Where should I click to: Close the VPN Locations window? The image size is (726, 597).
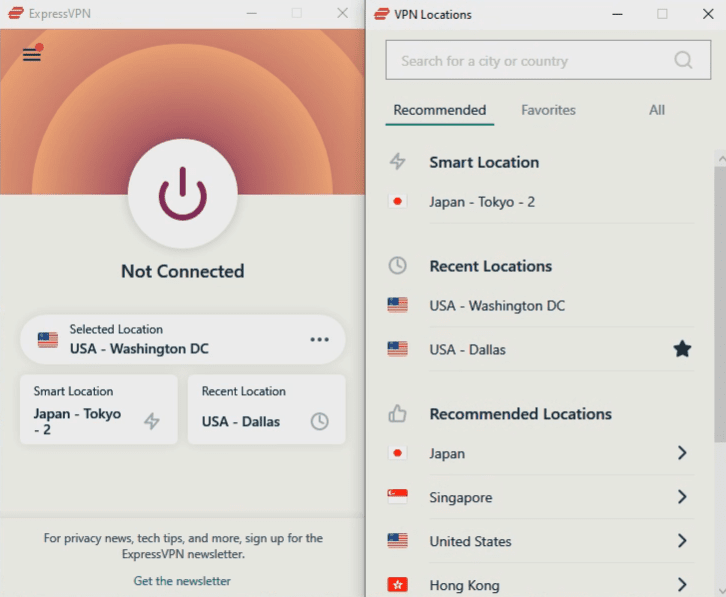coord(708,14)
